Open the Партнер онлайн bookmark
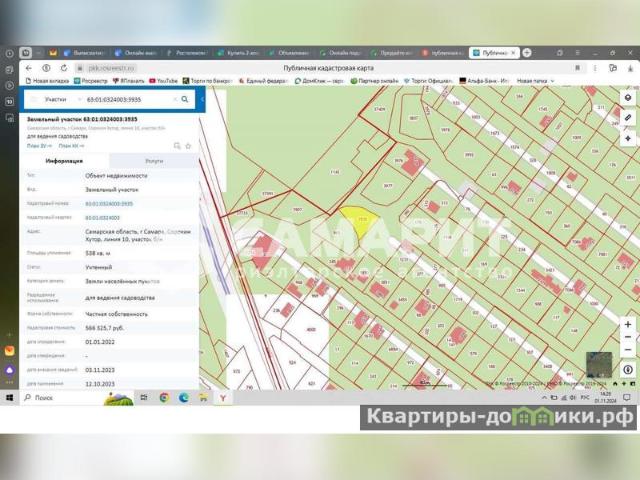 374,81
